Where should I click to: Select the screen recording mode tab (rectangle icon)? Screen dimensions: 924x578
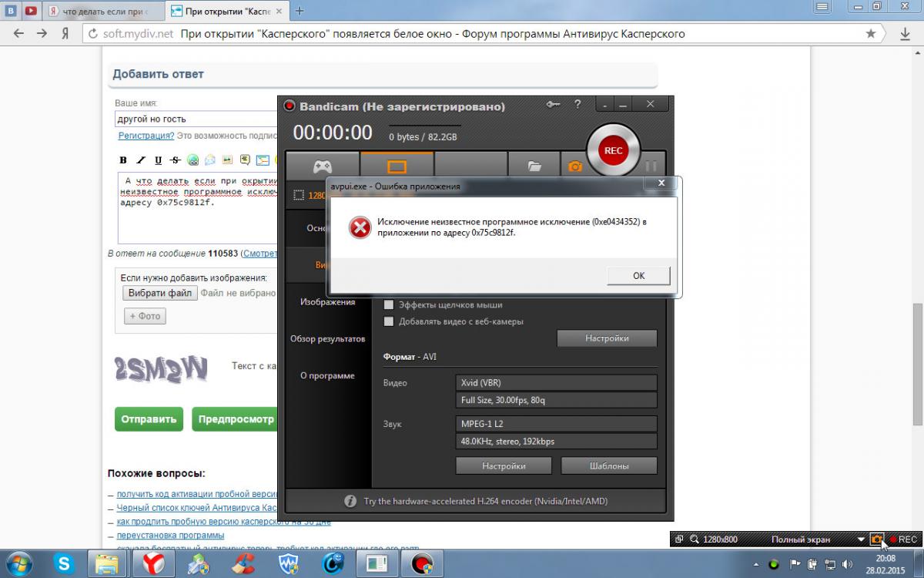click(396, 166)
